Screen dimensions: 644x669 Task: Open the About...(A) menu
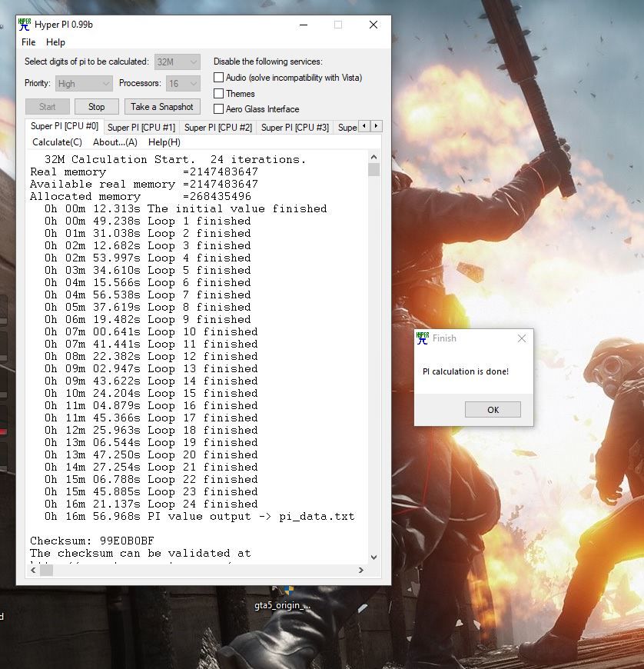click(x=115, y=142)
